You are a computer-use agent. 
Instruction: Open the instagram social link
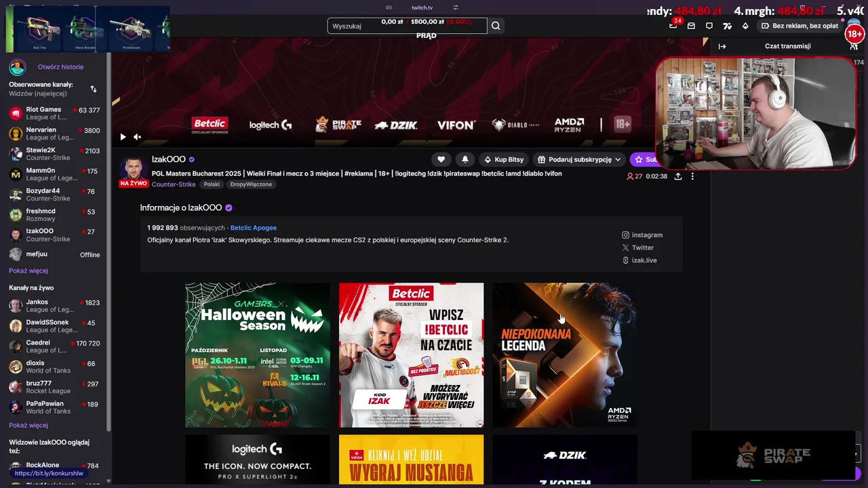point(642,235)
